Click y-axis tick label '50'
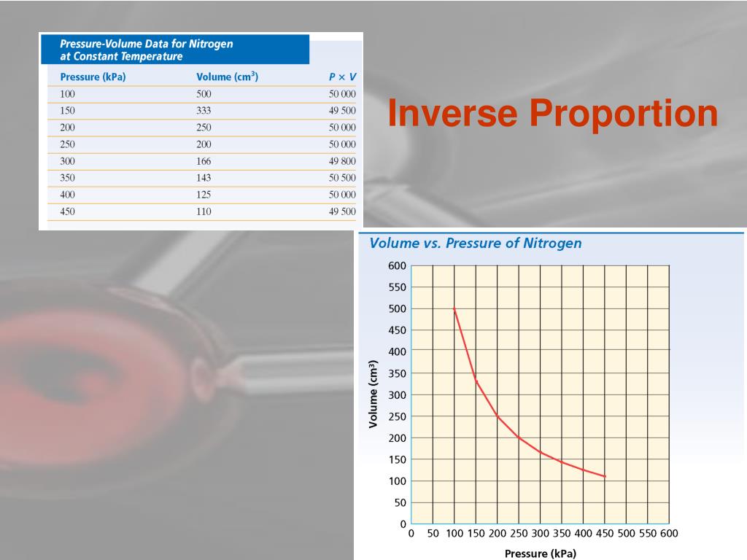747x560 pixels. pos(400,503)
